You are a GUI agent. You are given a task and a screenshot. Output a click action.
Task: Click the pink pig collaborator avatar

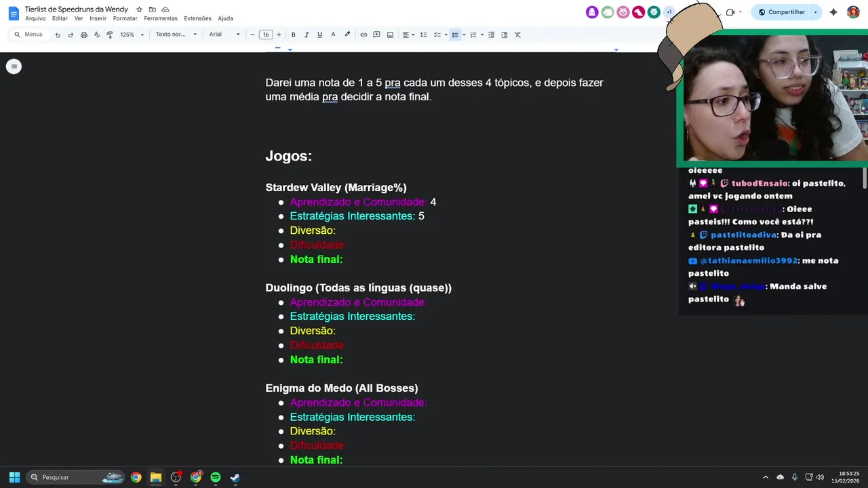point(623,12)
